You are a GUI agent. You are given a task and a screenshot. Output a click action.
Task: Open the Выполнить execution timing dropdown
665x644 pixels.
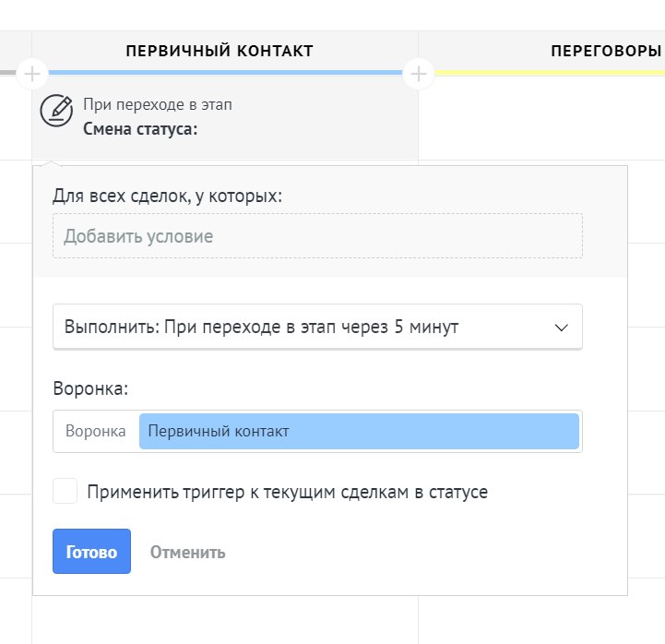(317, 328)
